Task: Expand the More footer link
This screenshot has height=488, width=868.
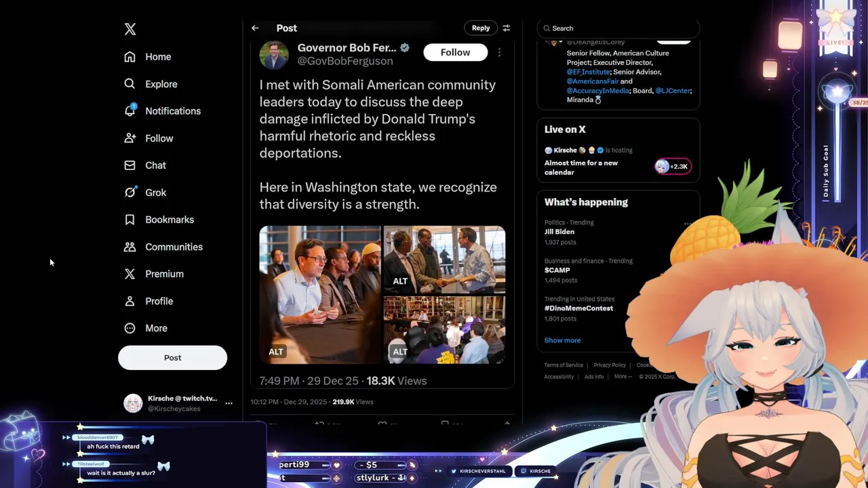Action: (x=623, y=377)
